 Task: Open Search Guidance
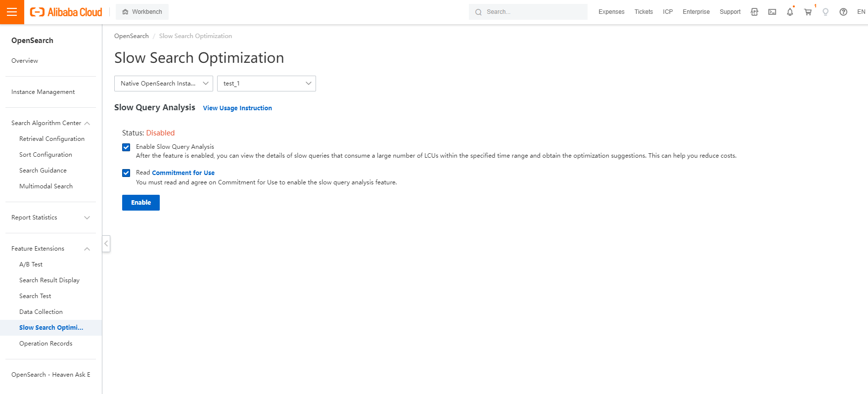[43, 171]
